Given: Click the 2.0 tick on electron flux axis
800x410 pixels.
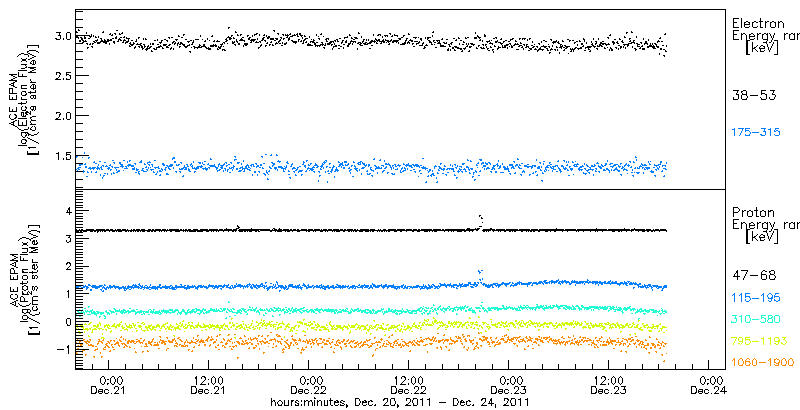Looking at the screenshot, I should point(62,116).
